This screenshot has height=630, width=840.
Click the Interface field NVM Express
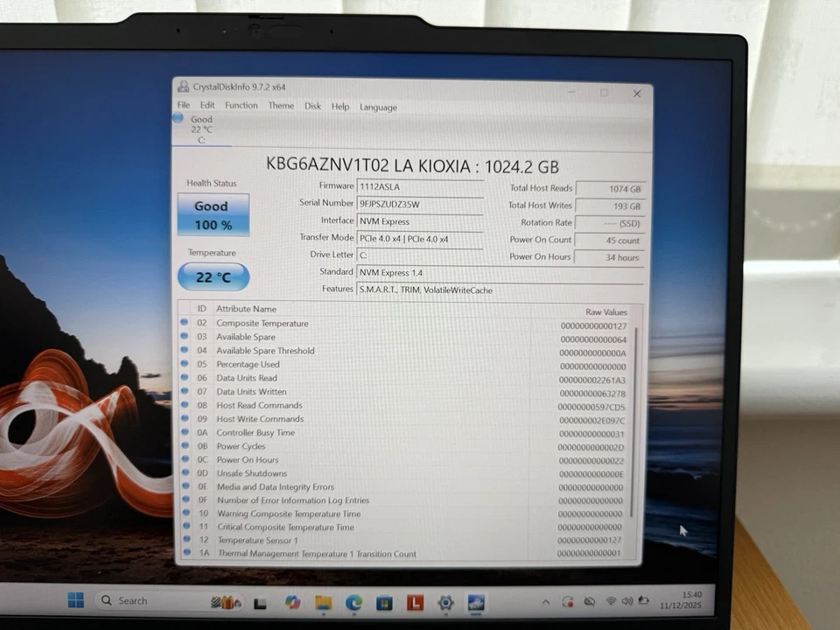coord(420,221)
